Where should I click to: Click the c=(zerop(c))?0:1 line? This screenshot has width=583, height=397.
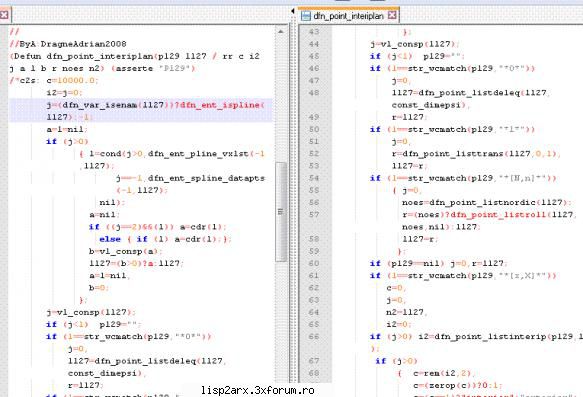tap(458, 385)
